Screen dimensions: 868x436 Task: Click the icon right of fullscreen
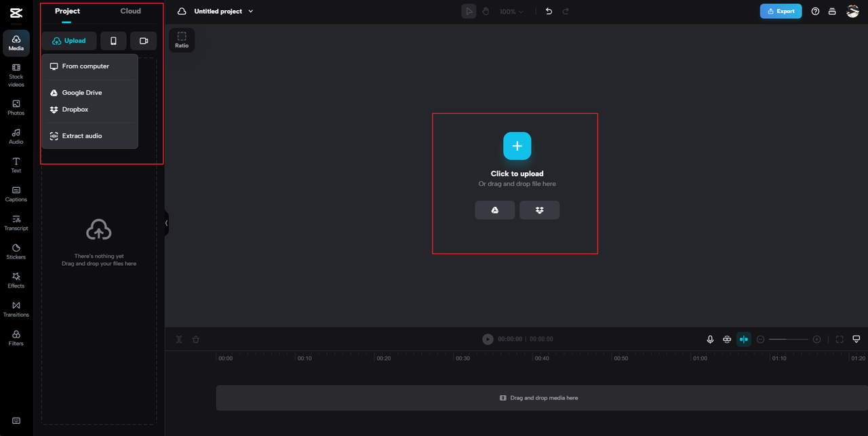coord(856,339)
